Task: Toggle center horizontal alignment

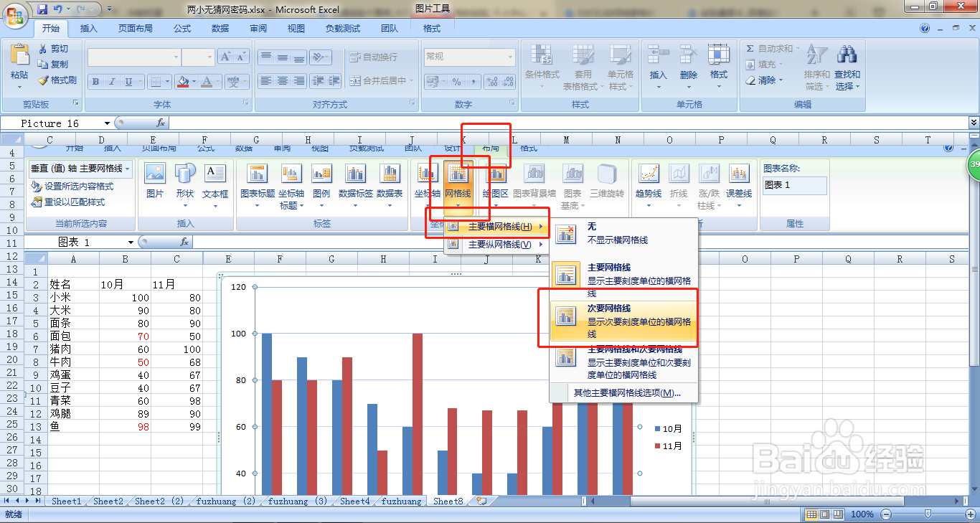Action: pyautogui.click(x=283, y=81)
